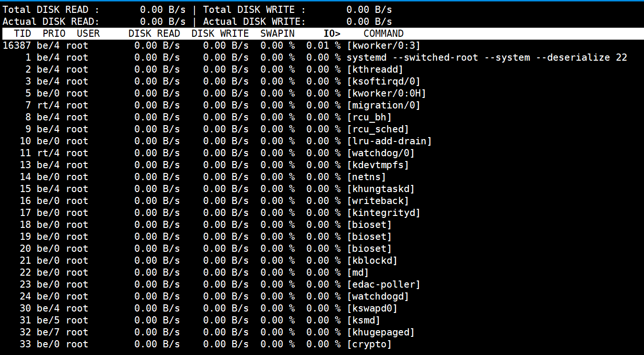Image resolution: width=644 pixels, height=355 pixels.
Task: Click the [rcu_sched] process
Action: 378,129
